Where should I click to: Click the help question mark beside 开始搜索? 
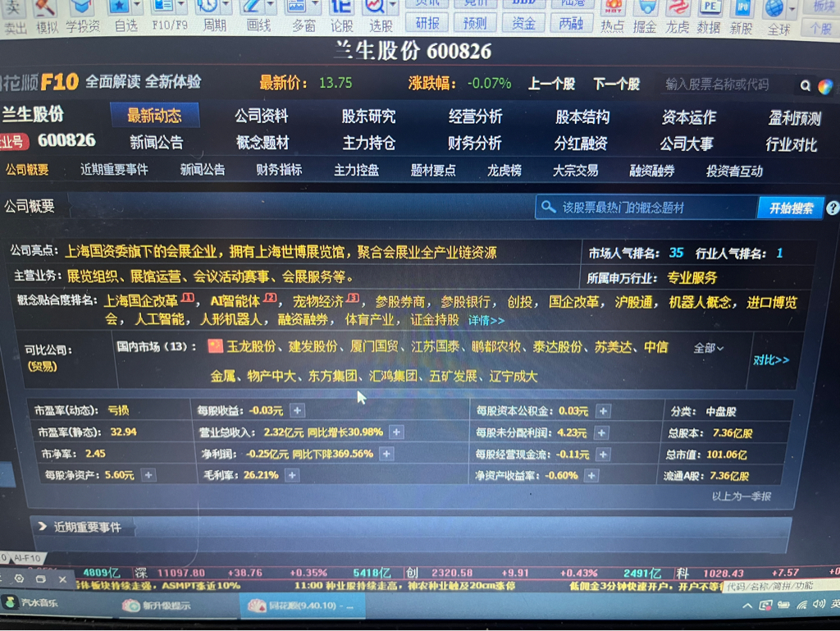[833, 208]
